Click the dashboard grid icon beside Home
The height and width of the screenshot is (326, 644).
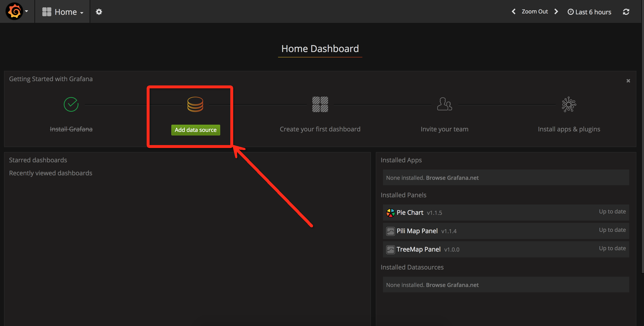[x=47, y=12]
